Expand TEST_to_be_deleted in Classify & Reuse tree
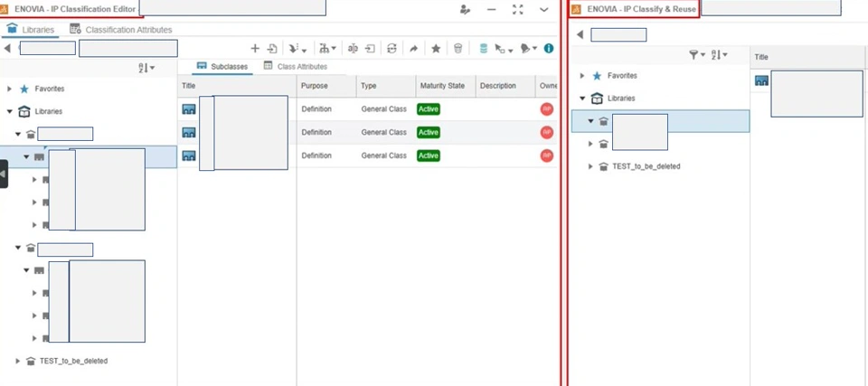 pyautogui.click(x=590, y=166)
